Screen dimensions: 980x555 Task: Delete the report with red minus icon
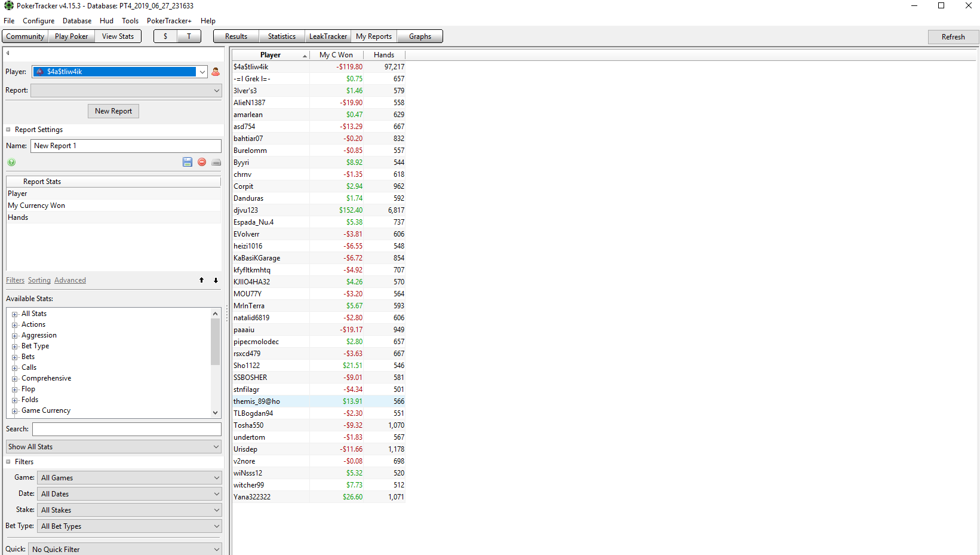[x=202, y=162]
